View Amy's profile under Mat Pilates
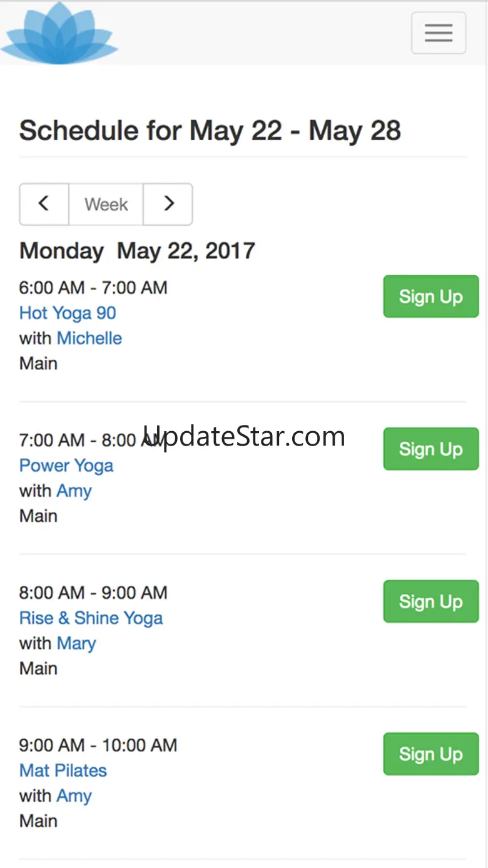 coord(74,796)
